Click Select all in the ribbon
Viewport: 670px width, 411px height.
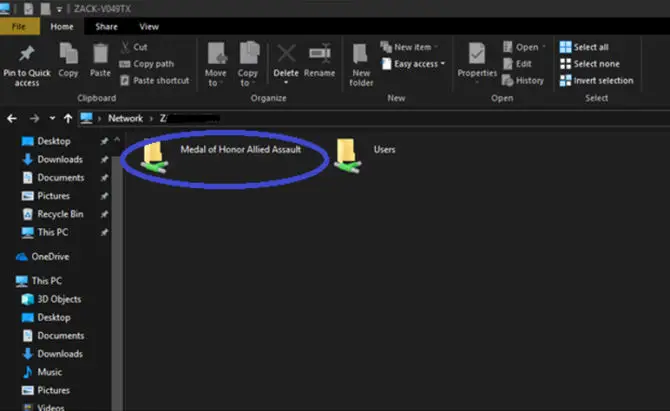coord(584,47)
